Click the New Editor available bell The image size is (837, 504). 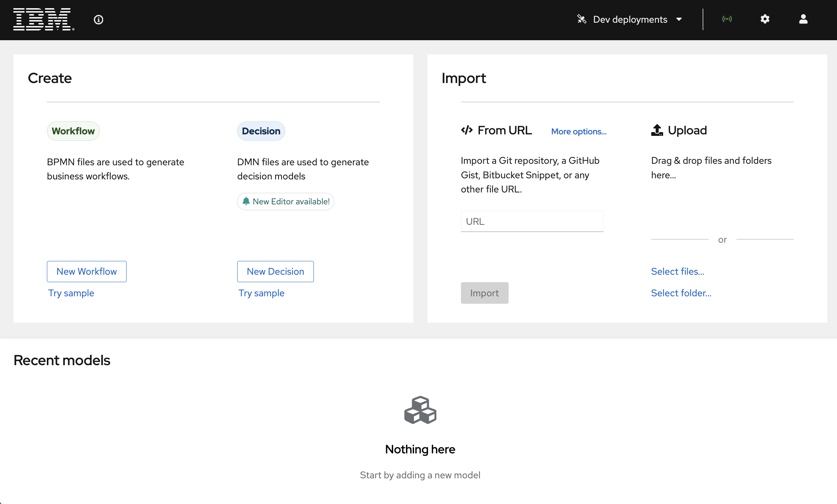tap(246, 201)
